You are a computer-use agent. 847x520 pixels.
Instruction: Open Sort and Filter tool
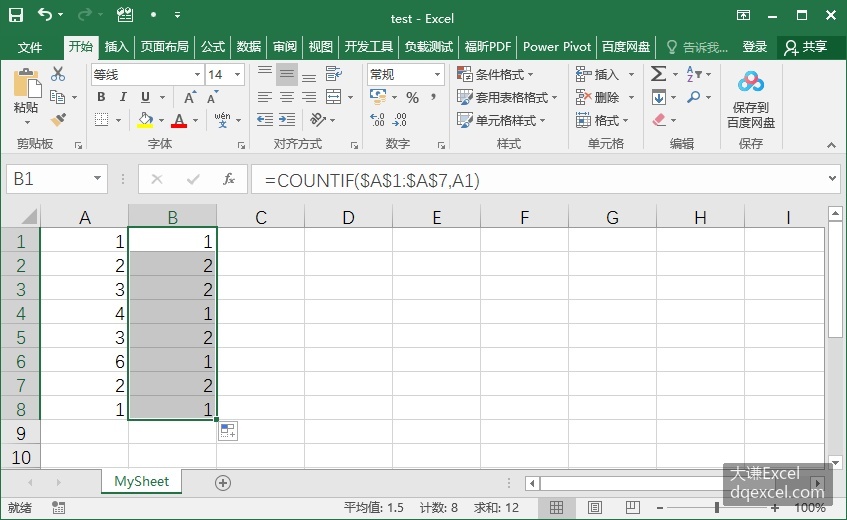[x=694, y=73]
